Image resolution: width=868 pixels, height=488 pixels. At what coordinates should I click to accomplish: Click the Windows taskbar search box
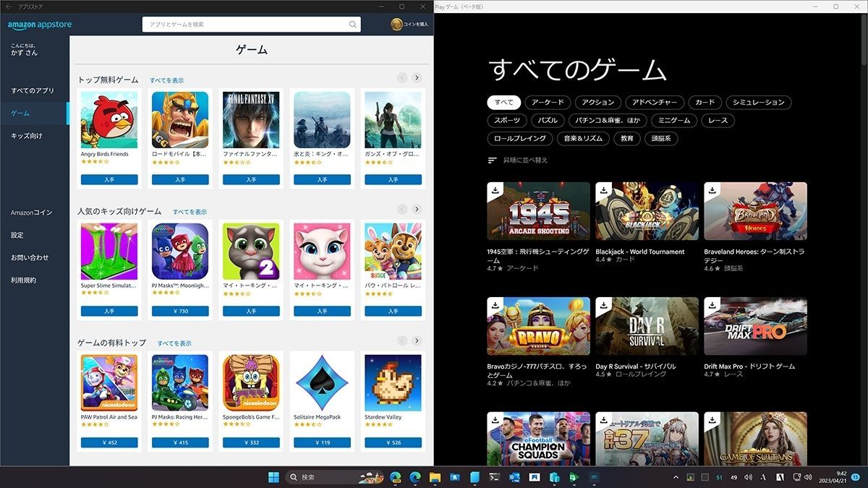[335, 477]
